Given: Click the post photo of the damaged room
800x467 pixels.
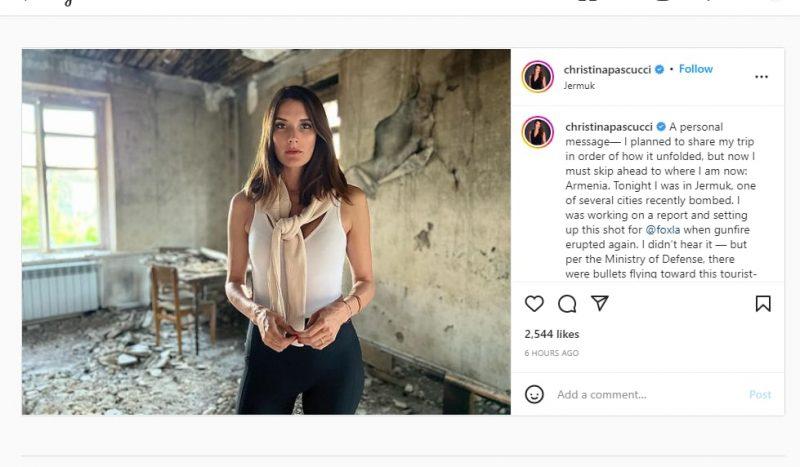Looking at the screenshot, I should 266,231.
